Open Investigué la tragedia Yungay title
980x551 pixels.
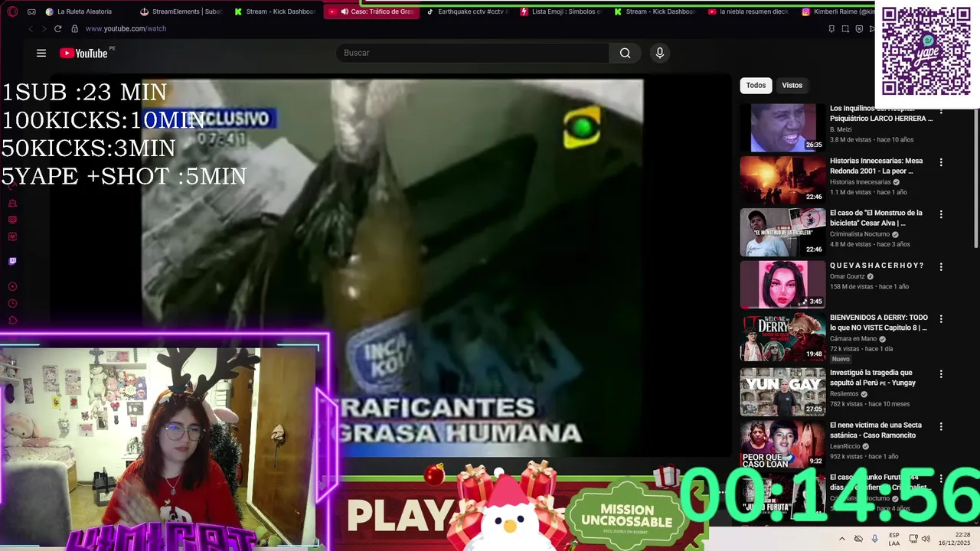click(873, 377)
